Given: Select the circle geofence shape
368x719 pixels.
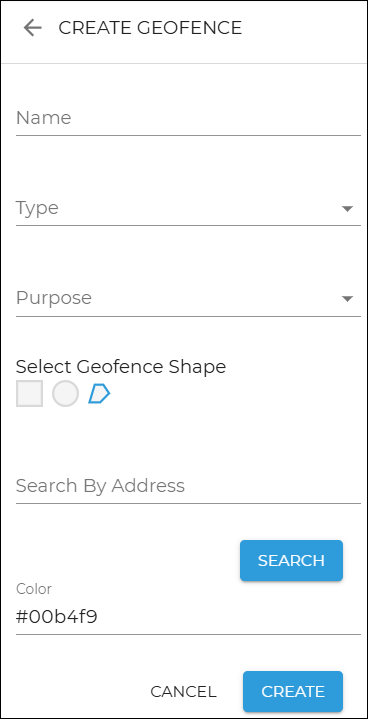Looking at the screenshot, I should (66, 393).
